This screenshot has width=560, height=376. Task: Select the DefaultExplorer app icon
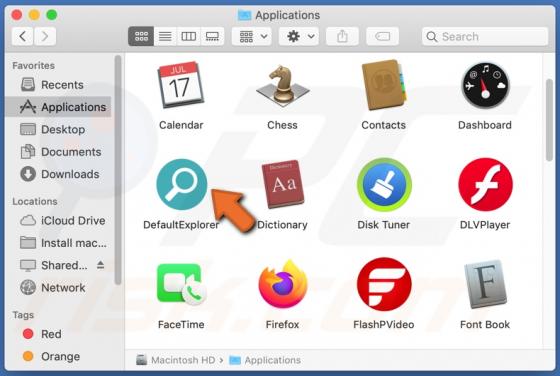tap(181, 184)
